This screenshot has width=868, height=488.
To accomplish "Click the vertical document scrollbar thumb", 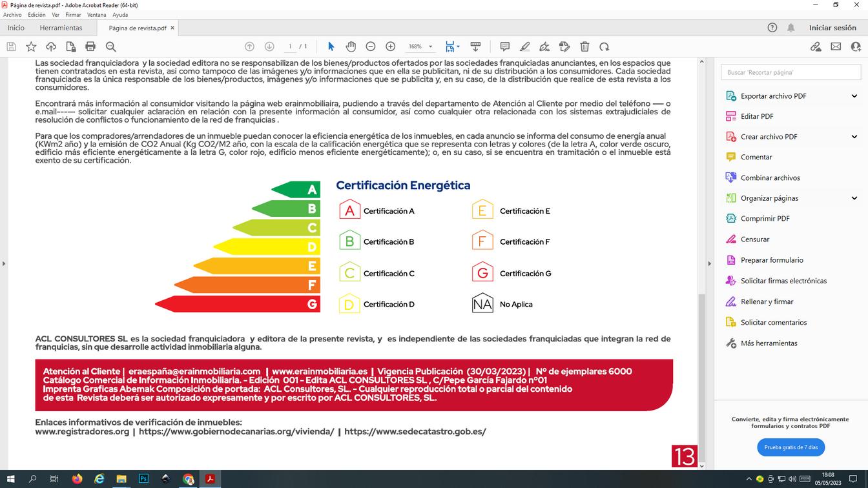I will 701,378.
